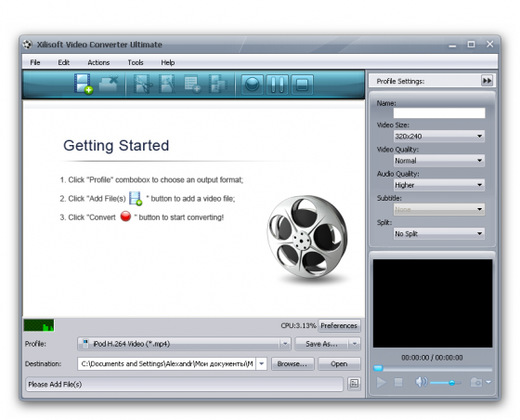Expand the Profile combobox iPod H.264

[184, 344]
